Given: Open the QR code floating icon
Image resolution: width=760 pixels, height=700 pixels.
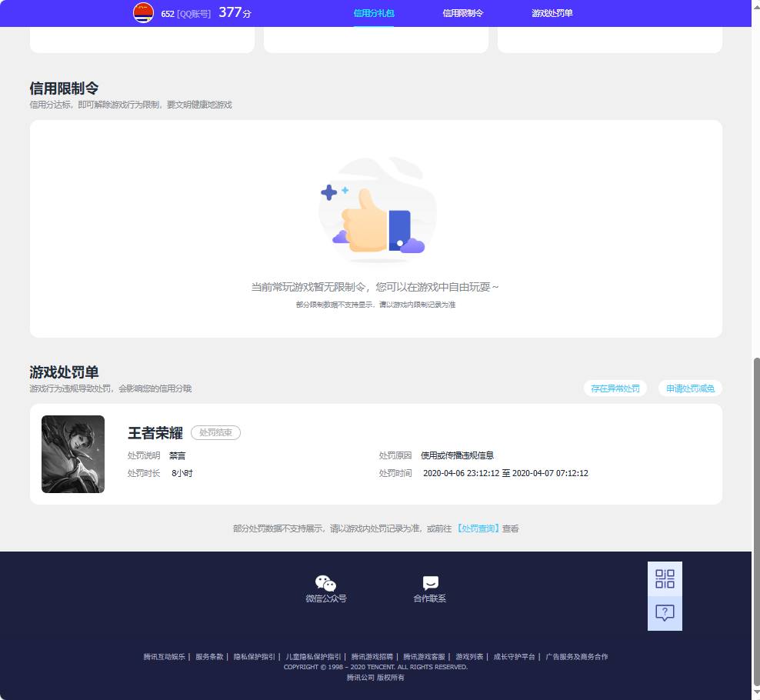Looking at the screenshot, I should tap(665, 578).
